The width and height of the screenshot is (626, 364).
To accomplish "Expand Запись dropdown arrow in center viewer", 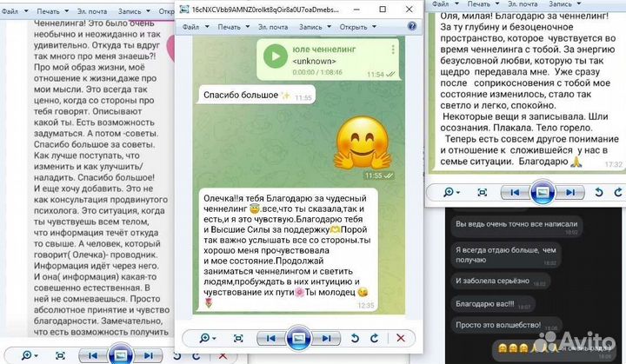I will 330,27.
